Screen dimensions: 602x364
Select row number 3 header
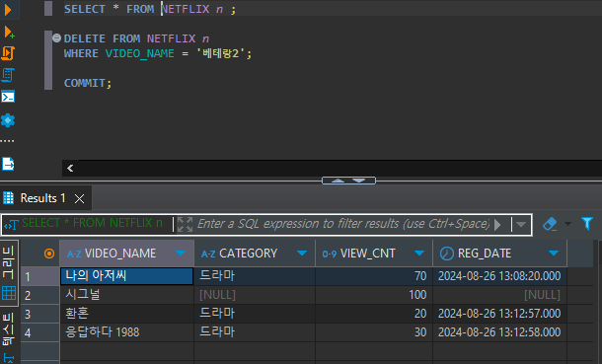point(39,314)
